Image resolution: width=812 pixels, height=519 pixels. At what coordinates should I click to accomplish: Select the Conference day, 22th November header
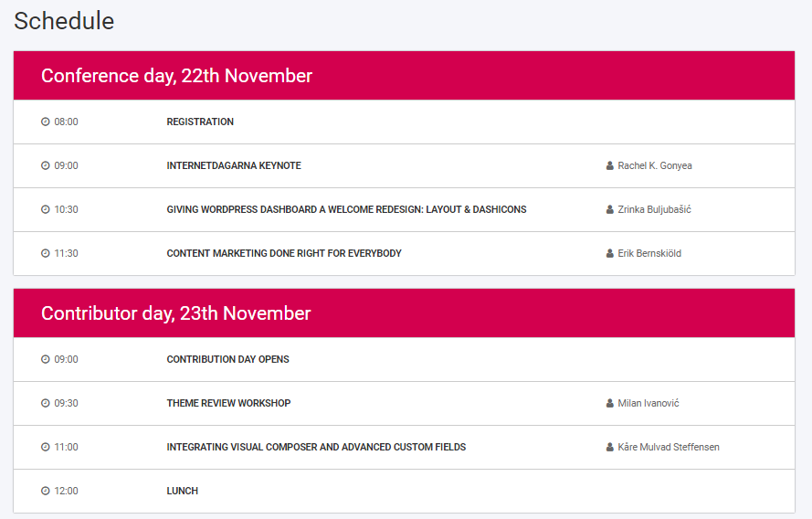pyautogui.click(x=404, y=76)
